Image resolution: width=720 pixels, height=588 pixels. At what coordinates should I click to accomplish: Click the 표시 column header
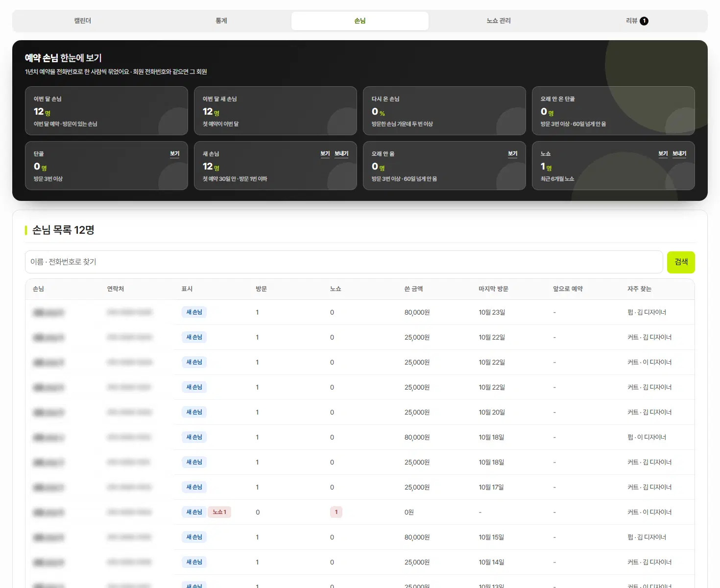point(187,289)
